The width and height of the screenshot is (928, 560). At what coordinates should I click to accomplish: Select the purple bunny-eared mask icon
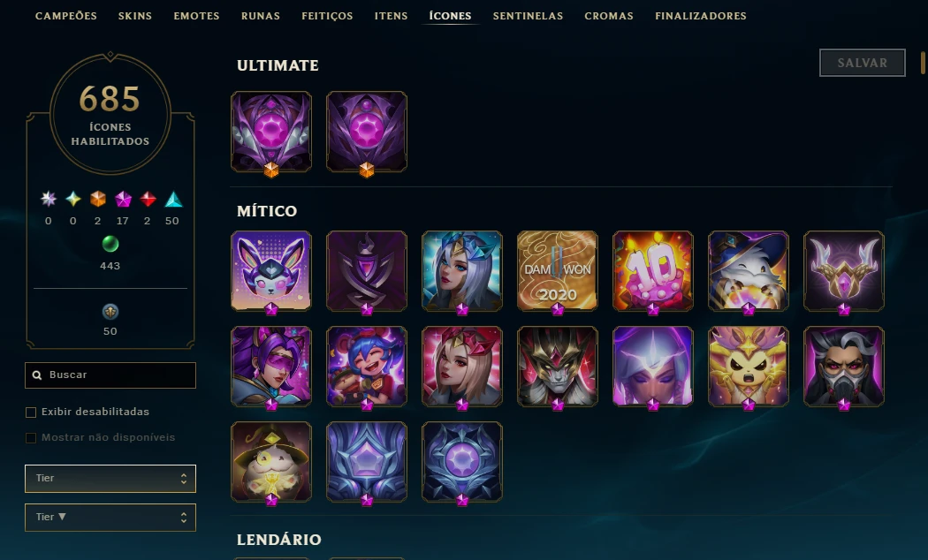(271, 271)
